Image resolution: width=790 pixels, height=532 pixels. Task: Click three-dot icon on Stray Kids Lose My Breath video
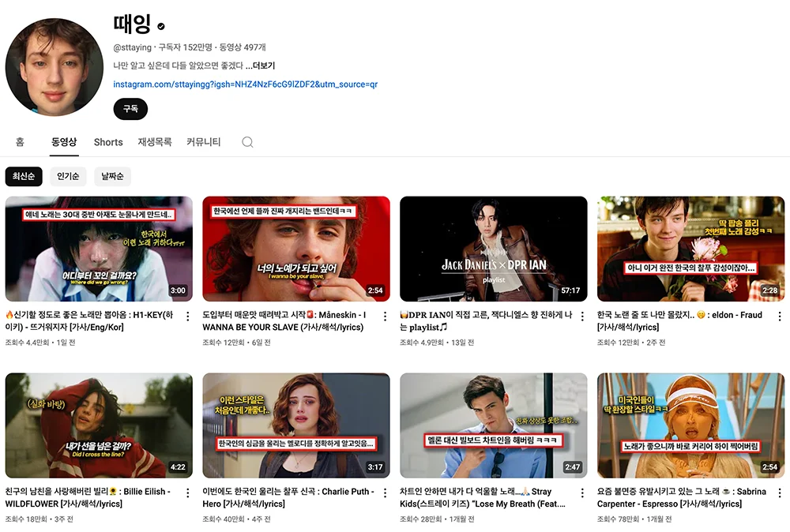(581, 492)
